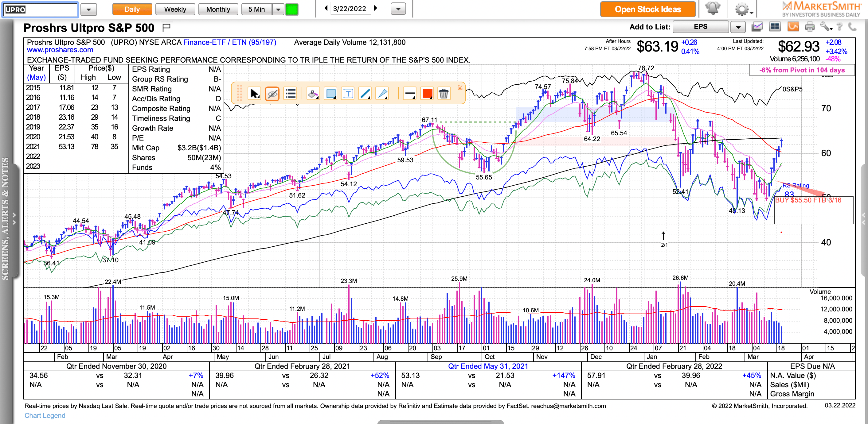Screen dimensions: 868x424
Task: Click the 78.72 price high label
Action: pos(646,68)
